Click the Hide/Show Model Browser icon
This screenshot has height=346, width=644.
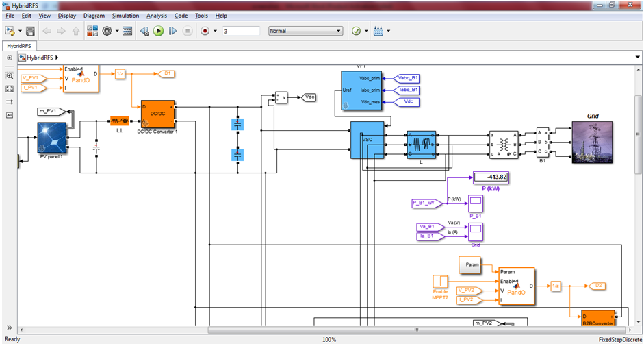pos(10,58)
